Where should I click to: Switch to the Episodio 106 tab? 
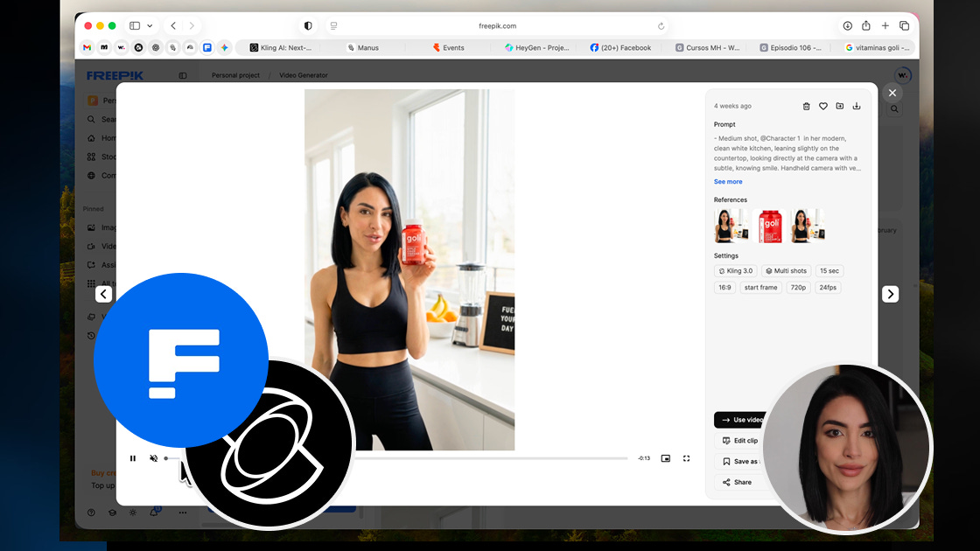pos(791,47)
